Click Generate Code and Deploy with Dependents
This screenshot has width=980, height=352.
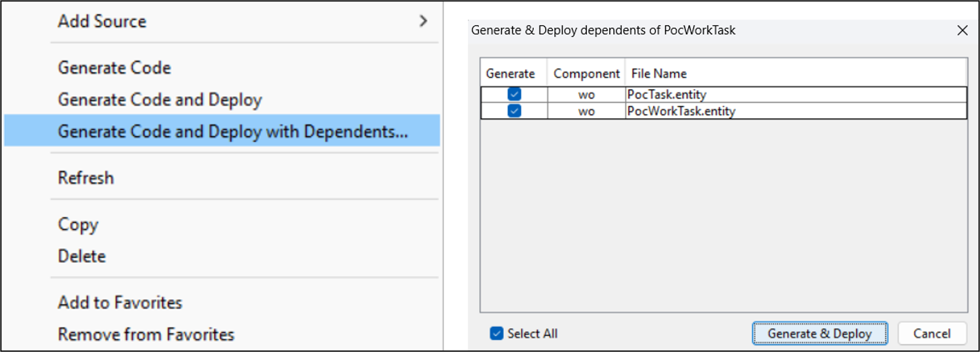pos(221,131)
